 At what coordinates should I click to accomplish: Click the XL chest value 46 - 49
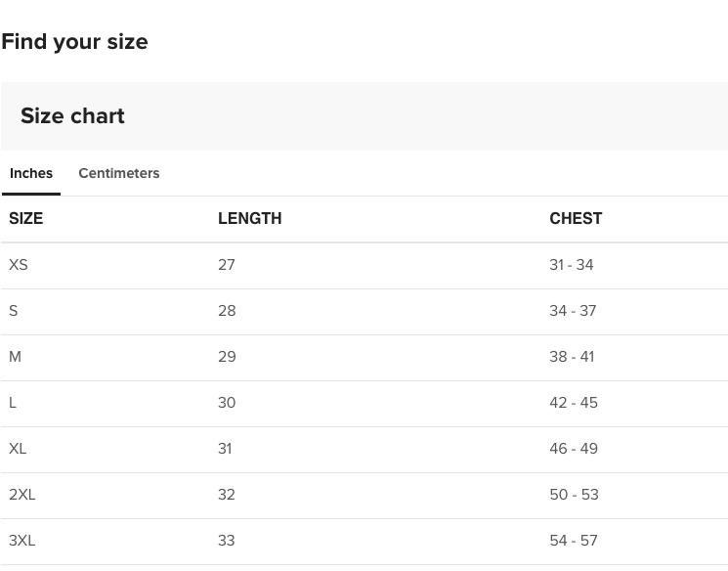click(x=574, y=449)
